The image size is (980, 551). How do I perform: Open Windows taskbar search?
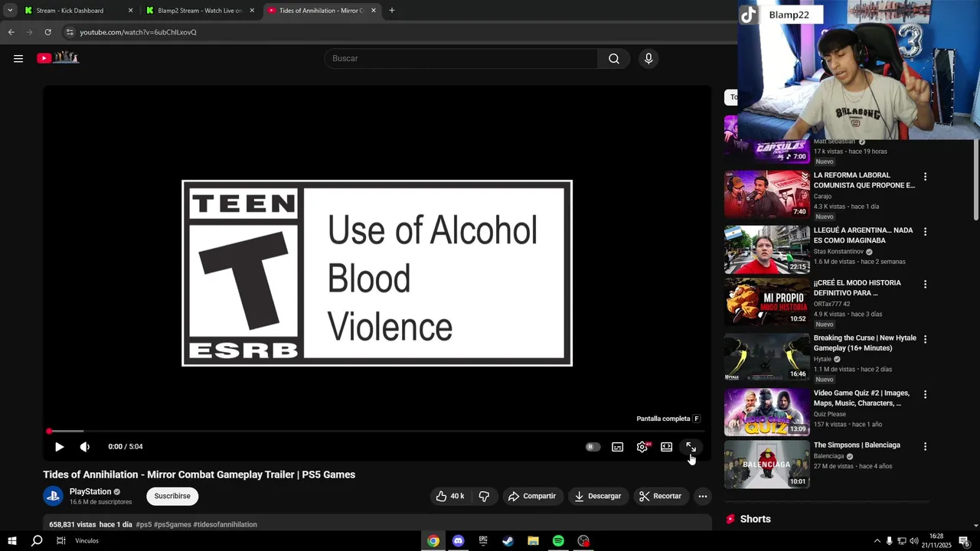(x=36, y=541)
